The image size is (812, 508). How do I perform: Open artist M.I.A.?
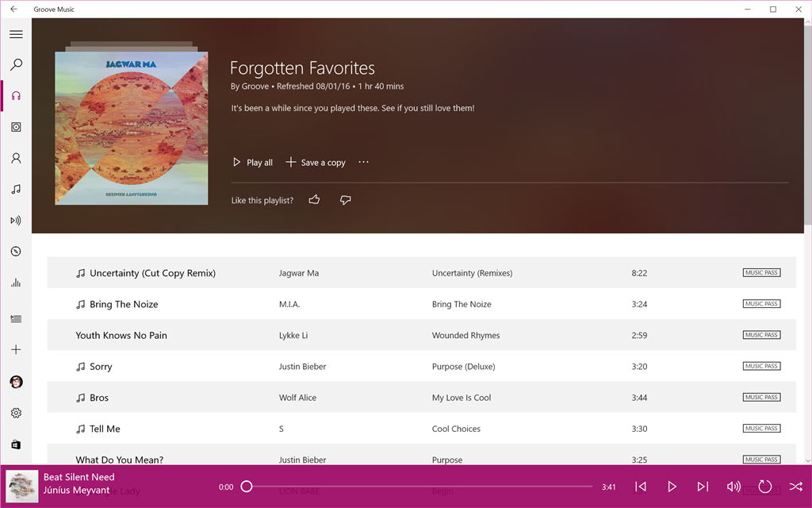[x=289, y=304]
